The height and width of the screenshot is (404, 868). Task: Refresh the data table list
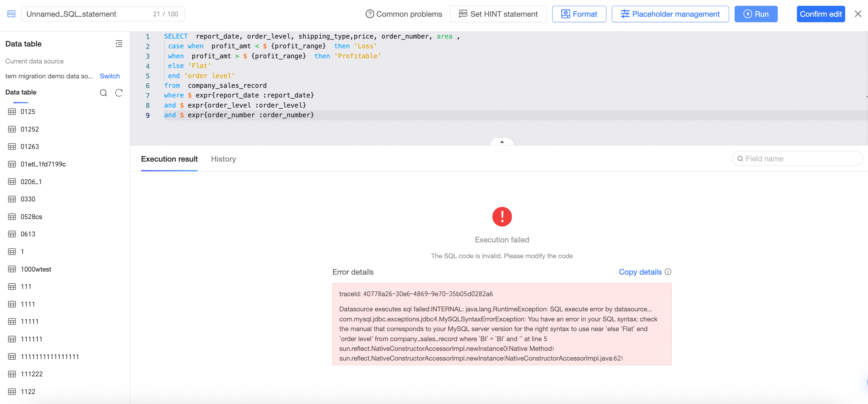point(119,93)
